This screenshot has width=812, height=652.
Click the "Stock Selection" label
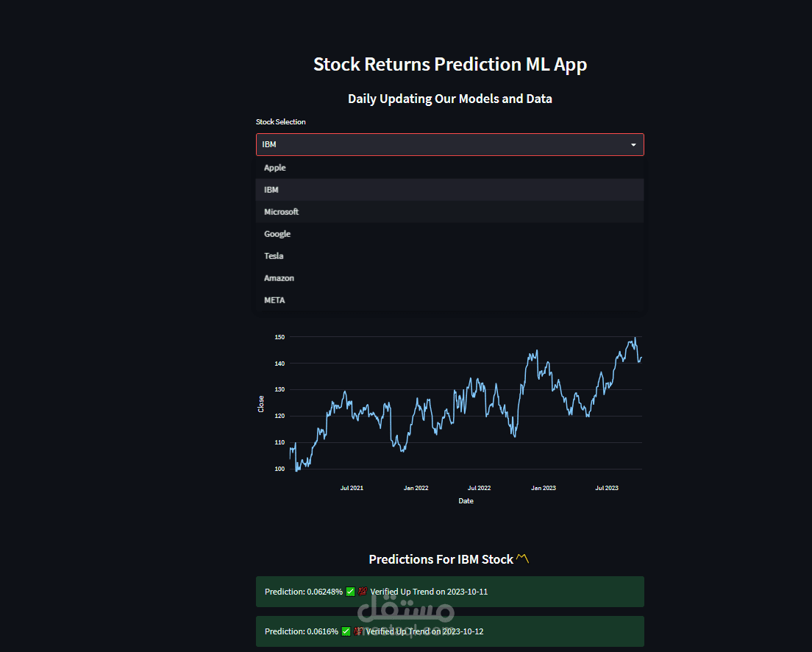pyautogui.click(x=281, y=122)
